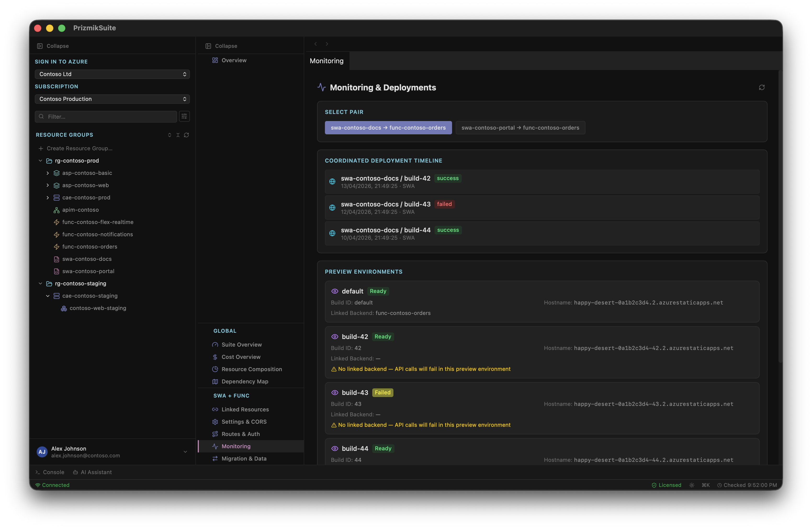
Task: Open Linked Resources
Action: point(251,409)
